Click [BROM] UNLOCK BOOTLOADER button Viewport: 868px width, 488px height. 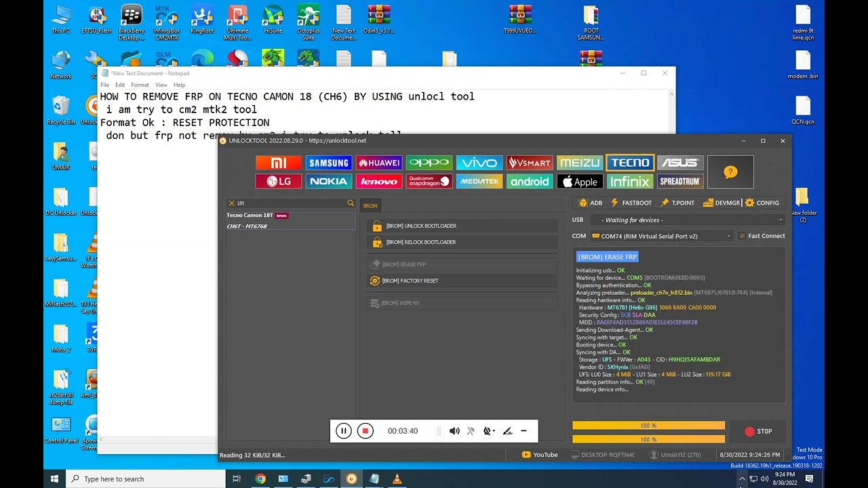462,226
